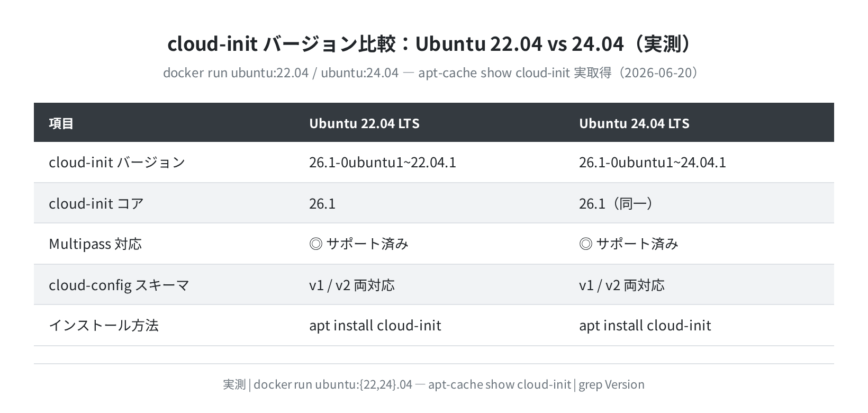Click the row label 'cloud-init バージョン'
The image size is (868, 413).
117,162
